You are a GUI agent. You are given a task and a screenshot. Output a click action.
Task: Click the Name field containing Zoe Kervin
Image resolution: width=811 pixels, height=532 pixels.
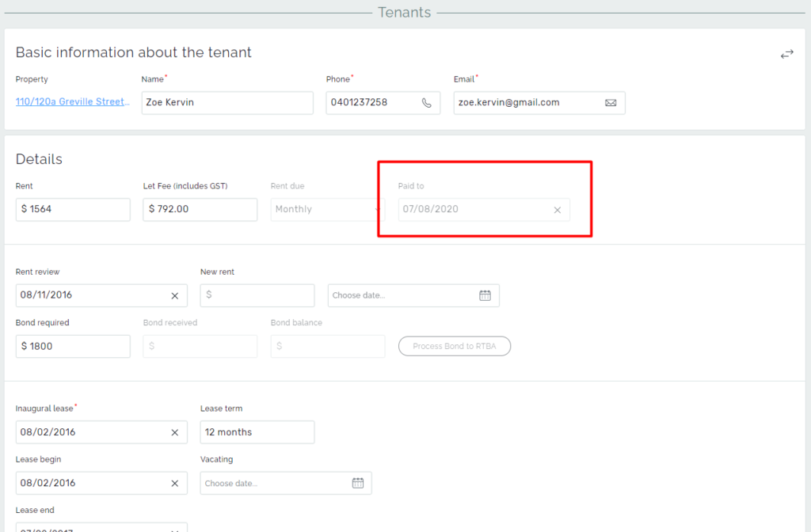(227, 103)
